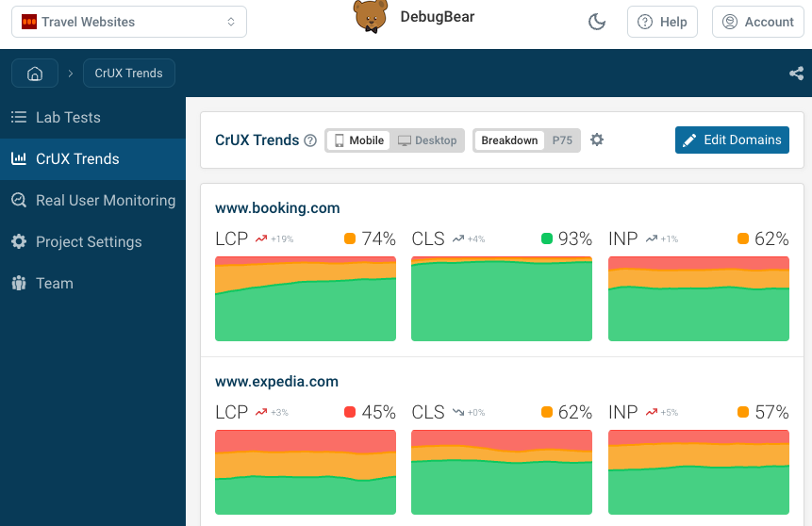Open the Travel Websites project dropdown
The height and width of the screenshot is (526, 812).
[x=129, y=22]
